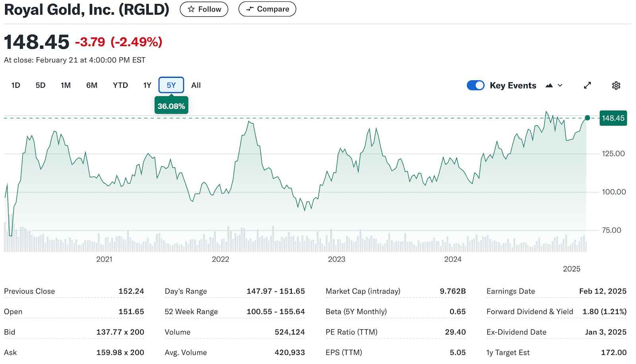636x364 pixels.
Task: Expand chart type dropdown chevron
Action: pyautogui.click(x=560, y=85)
